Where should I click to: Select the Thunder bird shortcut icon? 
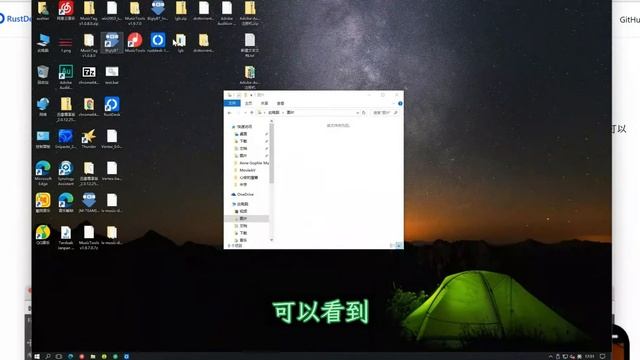89,139
